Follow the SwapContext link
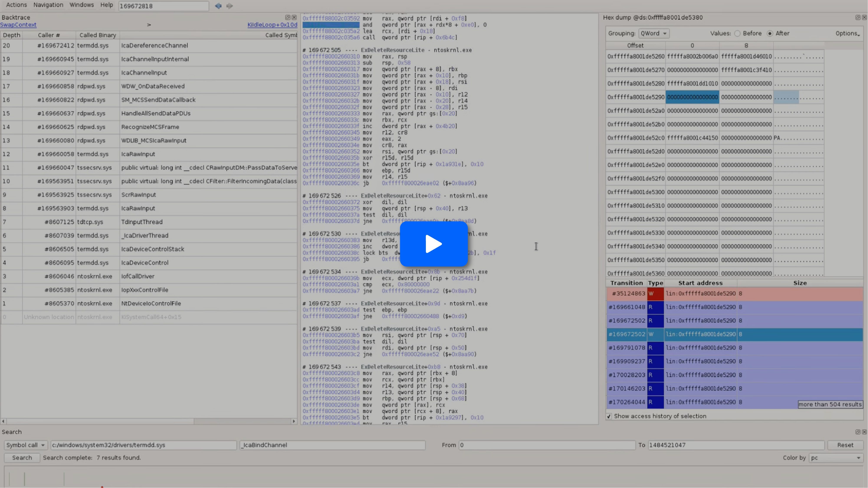 tap(18, 24)
